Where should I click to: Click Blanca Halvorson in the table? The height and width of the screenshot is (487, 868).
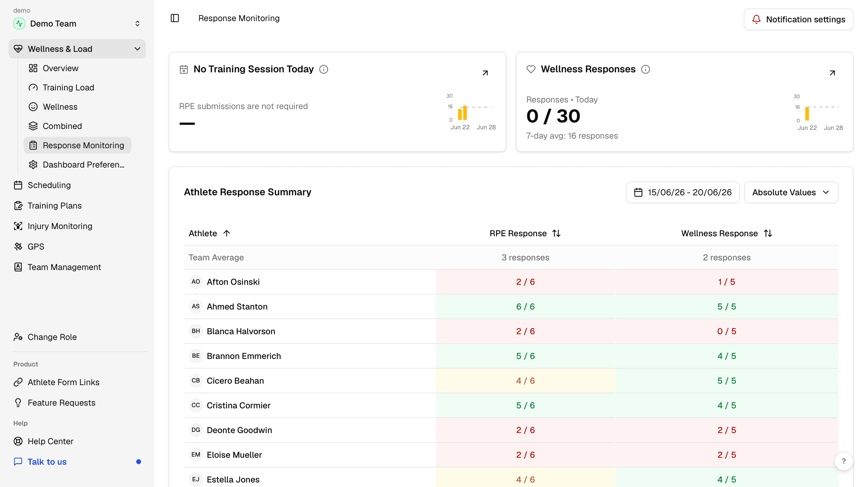[241, 331]
